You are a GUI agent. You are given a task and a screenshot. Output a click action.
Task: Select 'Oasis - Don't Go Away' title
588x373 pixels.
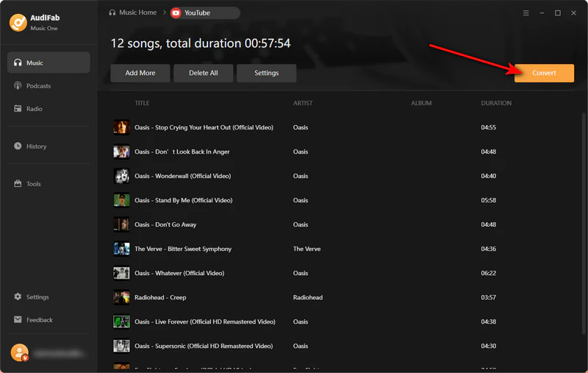(x=165, y=224)
